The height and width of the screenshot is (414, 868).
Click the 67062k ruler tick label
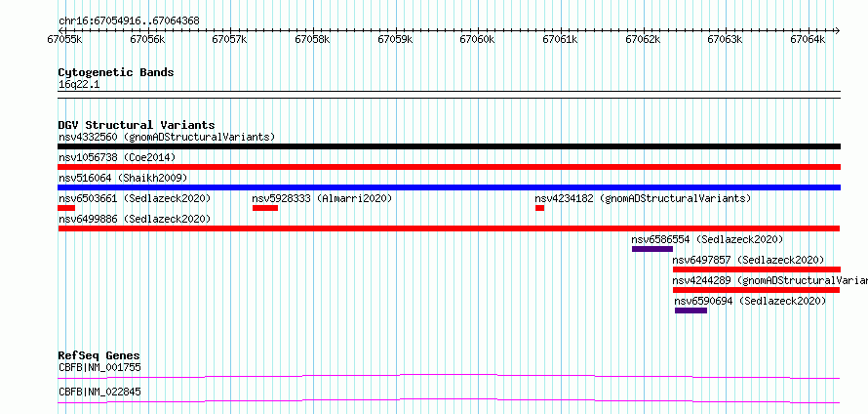644,40
